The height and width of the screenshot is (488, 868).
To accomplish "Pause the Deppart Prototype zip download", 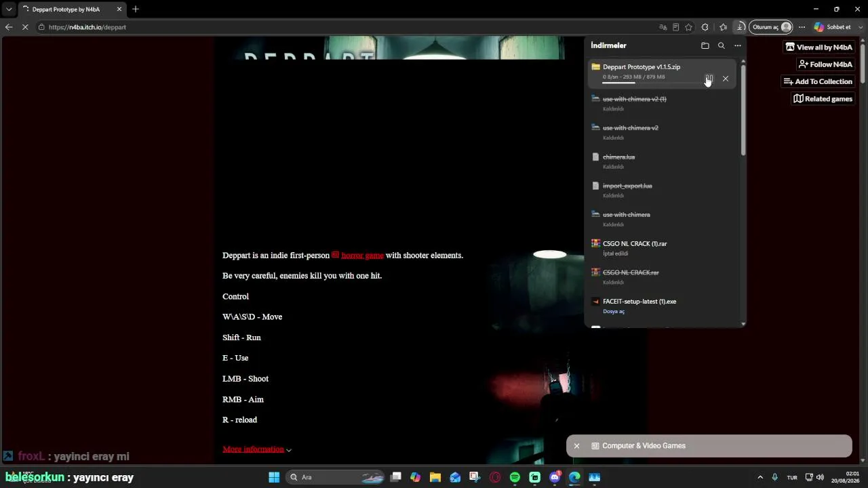I will coord(709,79).
